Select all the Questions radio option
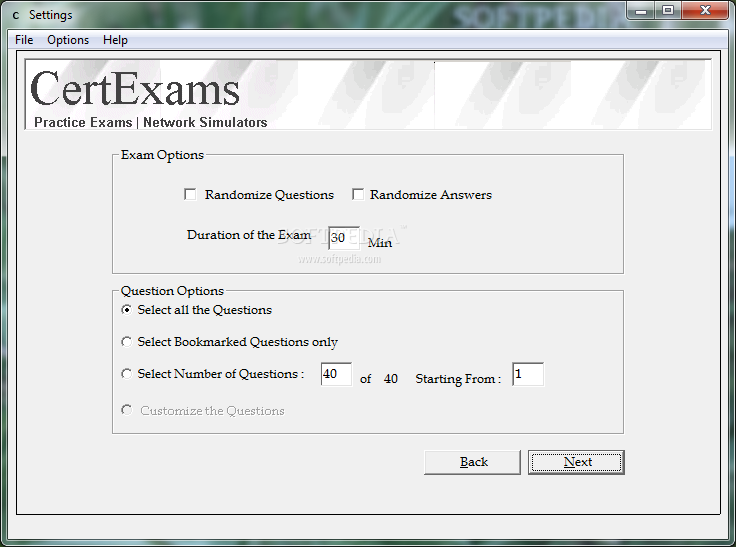 126,310
